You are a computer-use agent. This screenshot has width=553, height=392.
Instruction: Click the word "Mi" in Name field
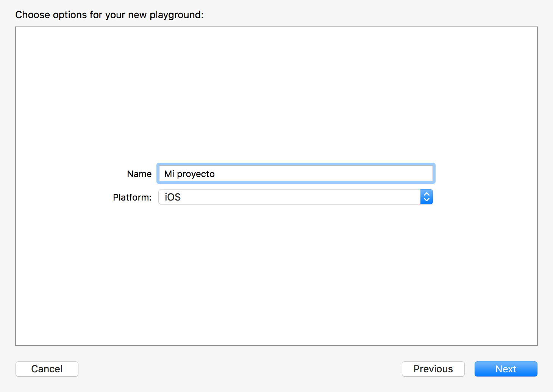[x=169, y=174]
